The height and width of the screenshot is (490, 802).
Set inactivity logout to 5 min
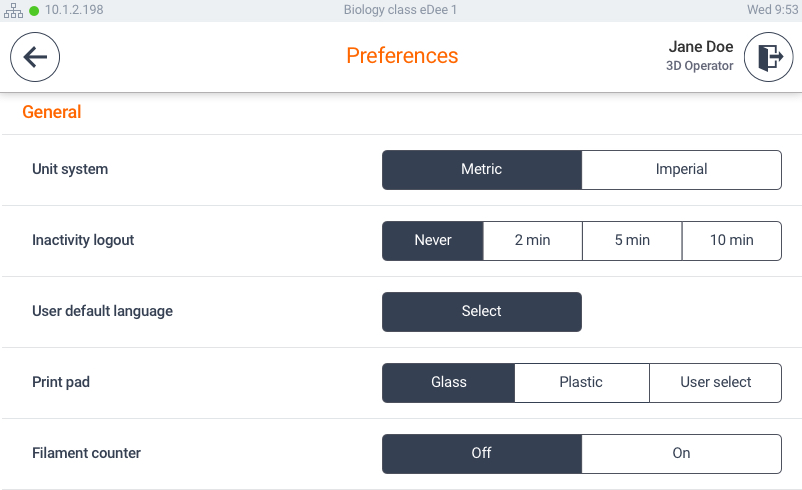coord(632,241)
